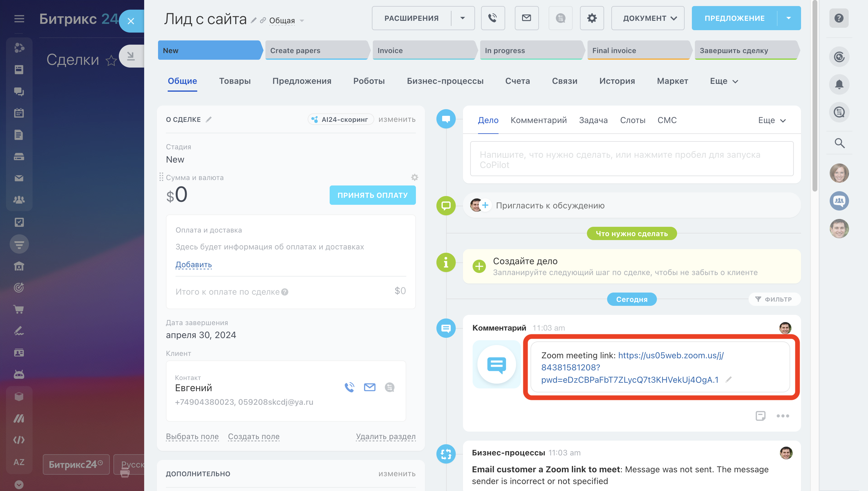Screen dimensions: 868x491
Task: Click the Дело text input field
Action: (631, 159)
